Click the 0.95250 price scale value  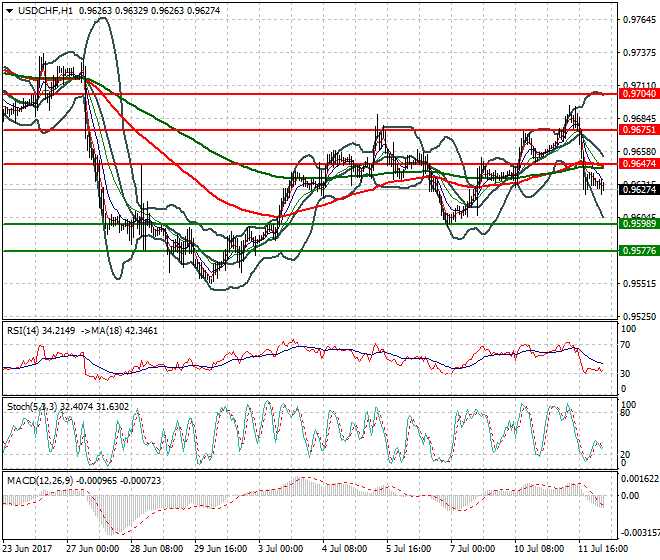tap(639, 317)
